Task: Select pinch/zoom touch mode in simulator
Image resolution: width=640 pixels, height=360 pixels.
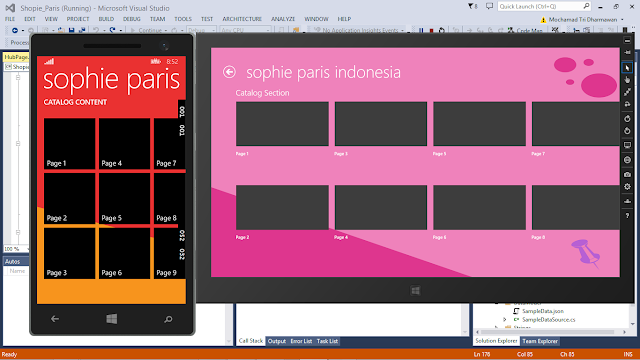Action: tap(627, 92)
